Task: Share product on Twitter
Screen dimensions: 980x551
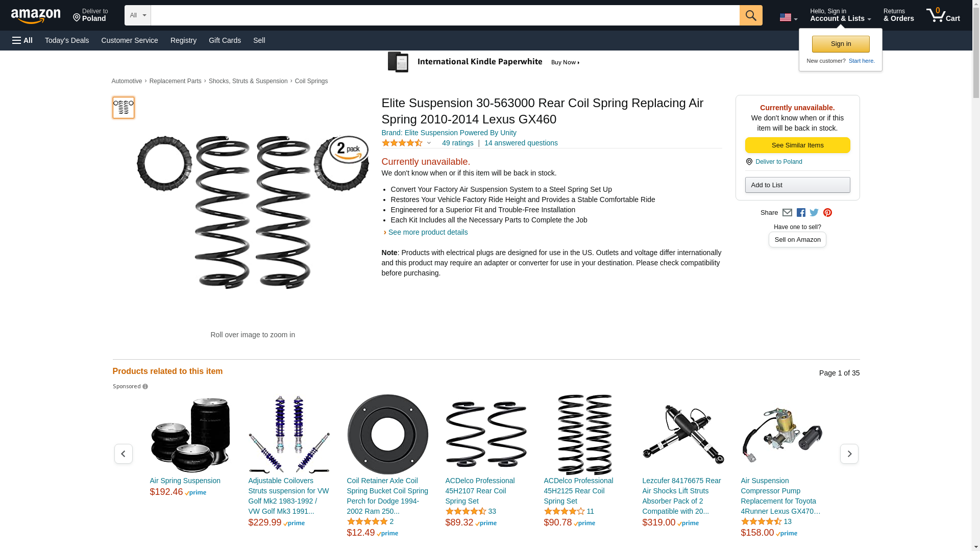Action: coord(814,213)
